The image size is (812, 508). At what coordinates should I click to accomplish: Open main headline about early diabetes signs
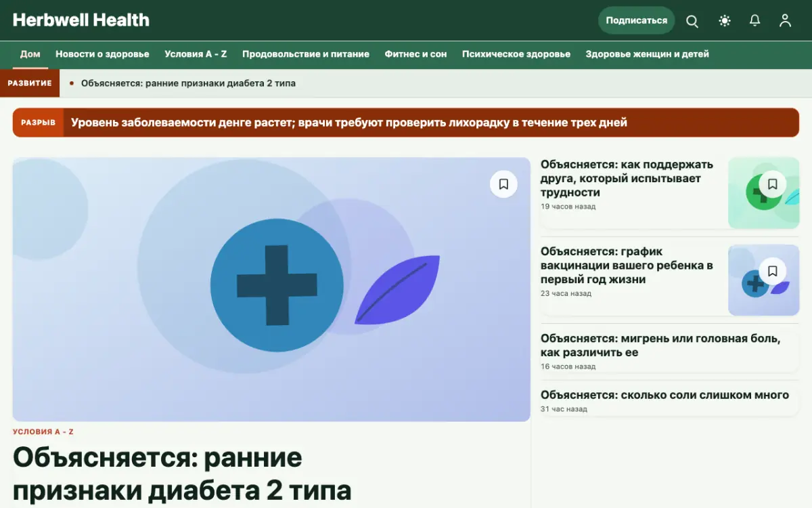tap(182, 473)
